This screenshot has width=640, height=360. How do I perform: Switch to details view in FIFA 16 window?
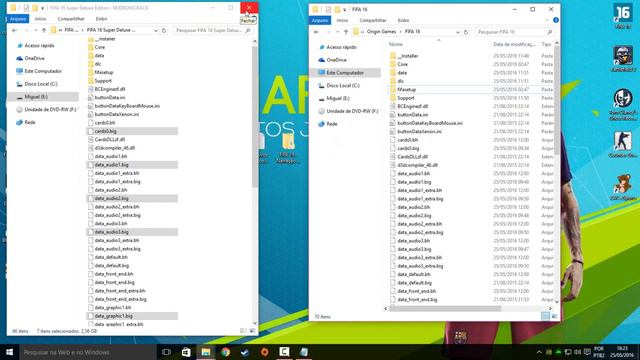[545, 316]
